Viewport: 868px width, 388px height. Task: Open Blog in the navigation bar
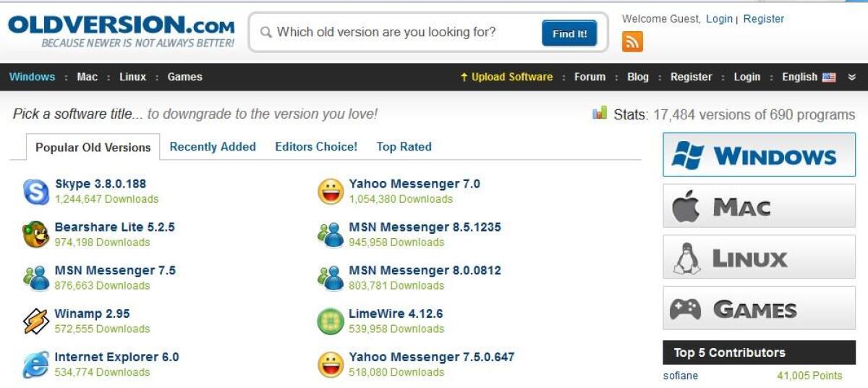638,77
